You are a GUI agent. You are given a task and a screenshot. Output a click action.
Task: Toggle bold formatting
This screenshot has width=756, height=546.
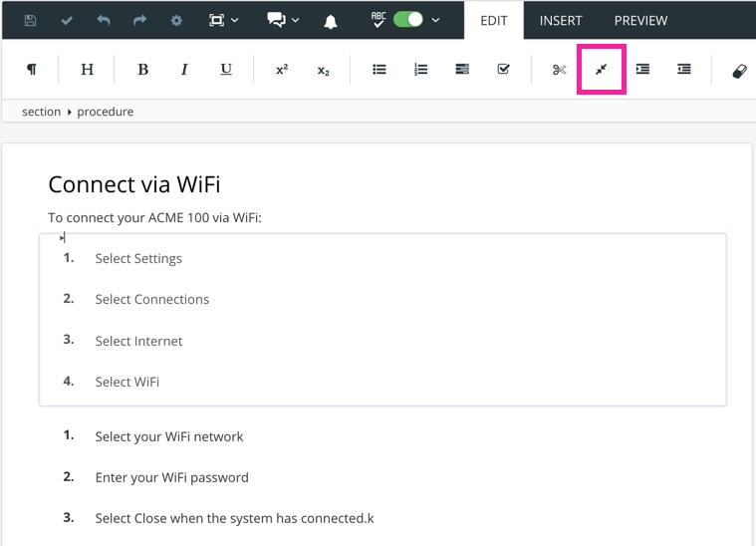(x=142, y=70)
